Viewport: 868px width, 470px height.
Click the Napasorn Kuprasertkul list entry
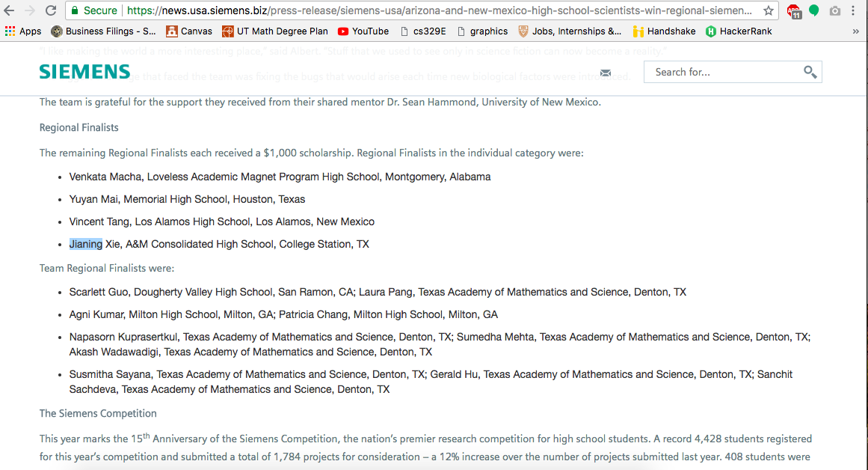click(x=440, y=344)
